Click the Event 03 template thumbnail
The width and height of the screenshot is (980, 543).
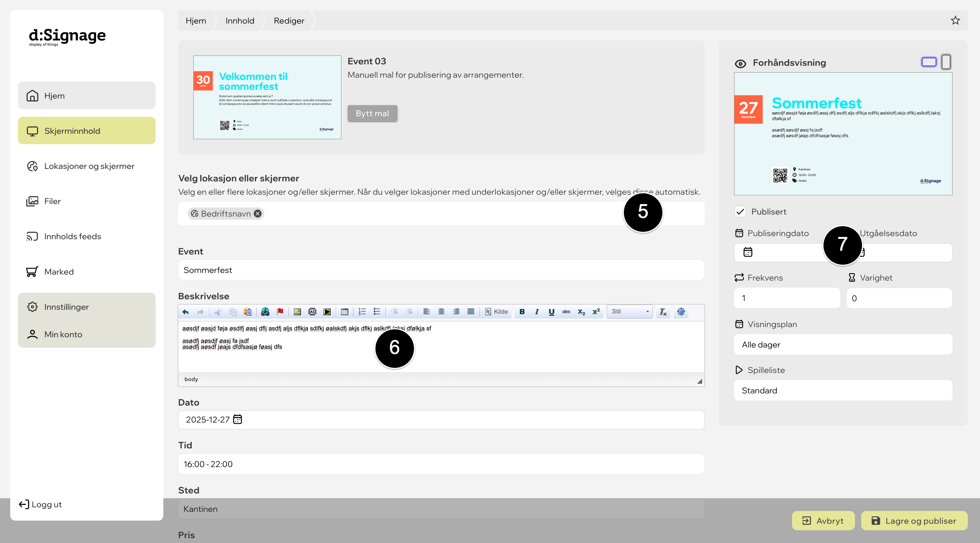tap(267, 97)
